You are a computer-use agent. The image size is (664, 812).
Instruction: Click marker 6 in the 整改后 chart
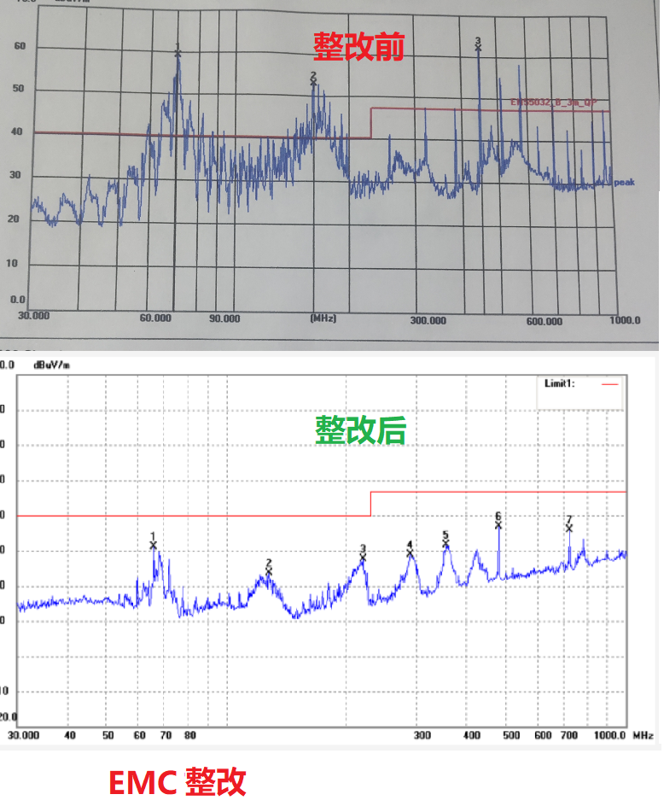498,523
